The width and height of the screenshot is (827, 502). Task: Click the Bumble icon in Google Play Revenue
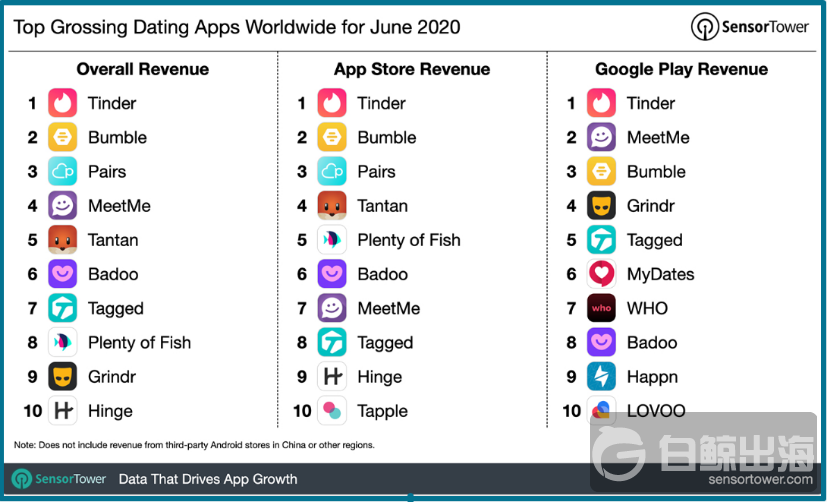(x=601, y=171)
